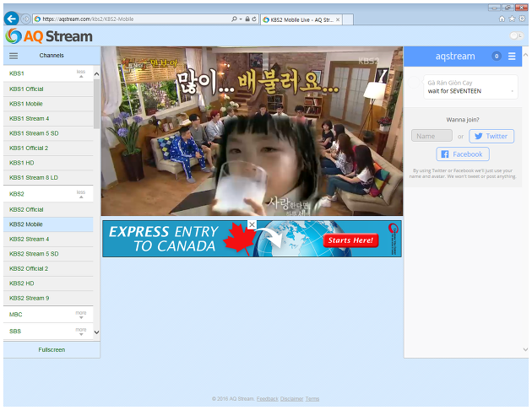This screenshot has height=410, width=532.
Task: Open the Terms footer link
Action: pos(312,399)
